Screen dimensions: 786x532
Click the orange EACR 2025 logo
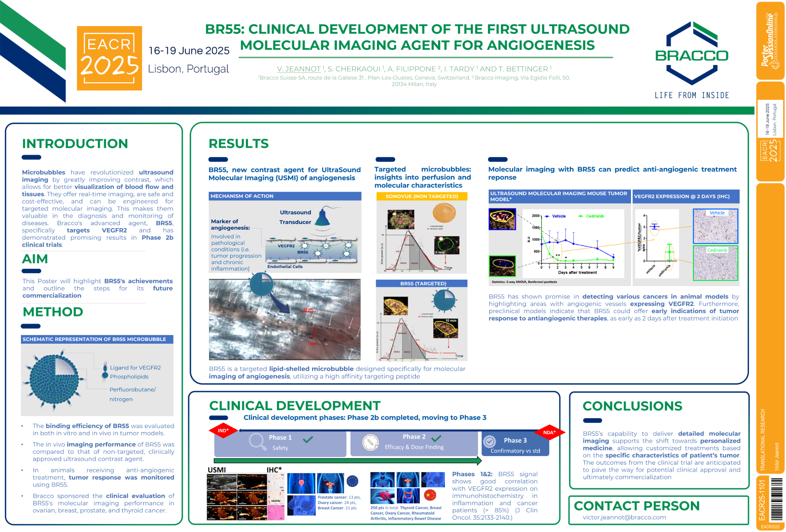coord(110,58)
